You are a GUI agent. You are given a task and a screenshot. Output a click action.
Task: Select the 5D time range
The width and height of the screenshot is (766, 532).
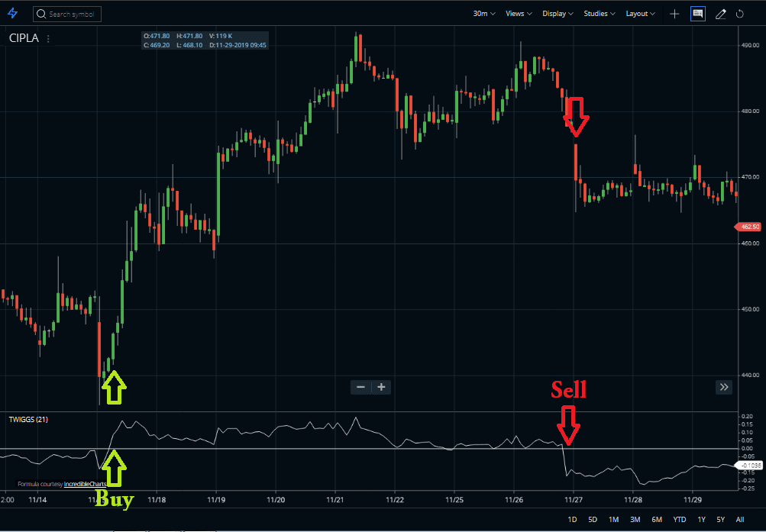click(x=593, y=519)
